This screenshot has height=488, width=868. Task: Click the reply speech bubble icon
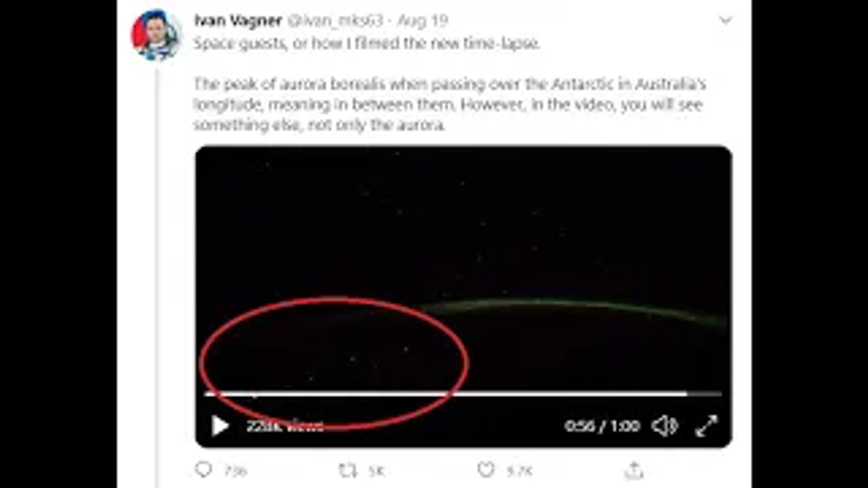(203, 469)
